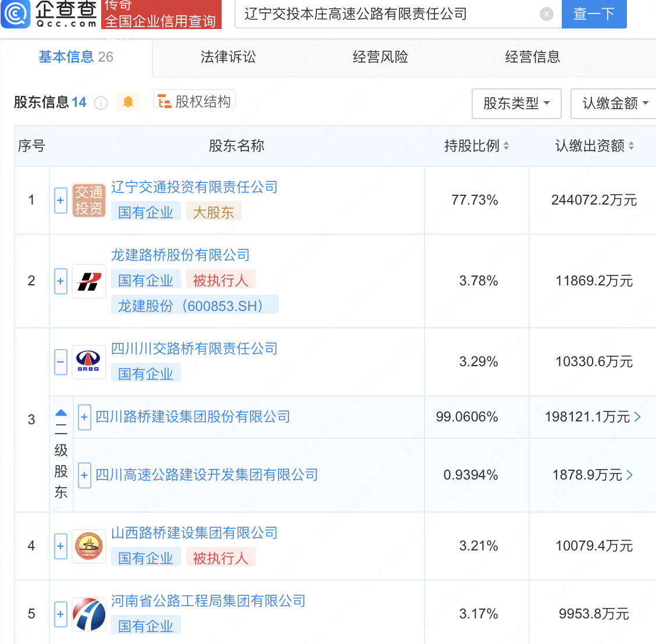The width and height of the screenshot is (656, 644).
Task: Open the 经营风险 tab
Action: pos(380,57)
